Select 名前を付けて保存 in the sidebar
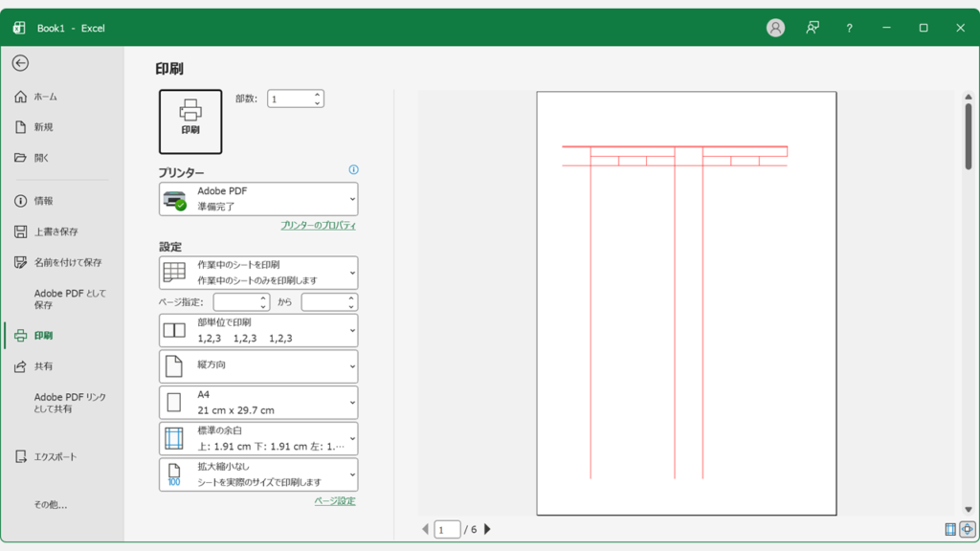Image resolution: width=980 pixels, height=551 pixels. tap(67, 262)
